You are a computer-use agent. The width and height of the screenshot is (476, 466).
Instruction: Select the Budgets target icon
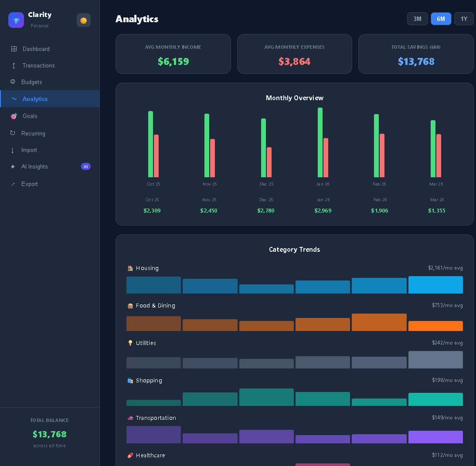coord(13,81)
